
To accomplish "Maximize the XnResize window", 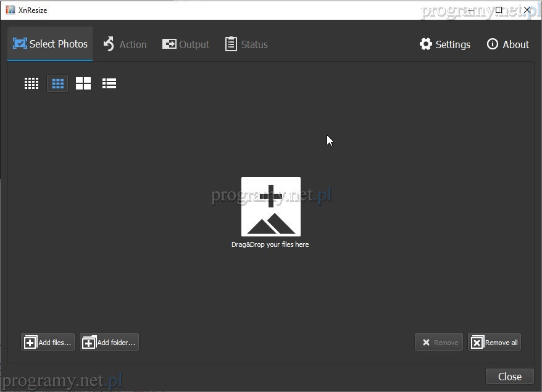I will tap(499, 10).
